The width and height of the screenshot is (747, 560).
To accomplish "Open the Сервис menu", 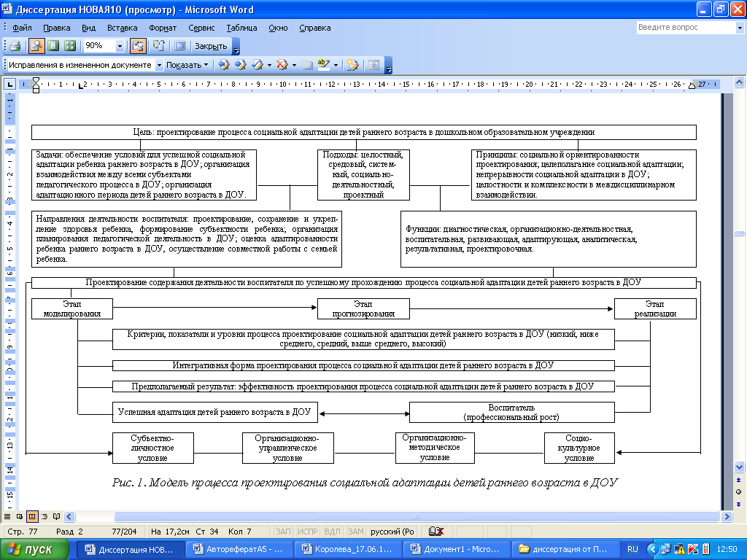I will [201, 28].
